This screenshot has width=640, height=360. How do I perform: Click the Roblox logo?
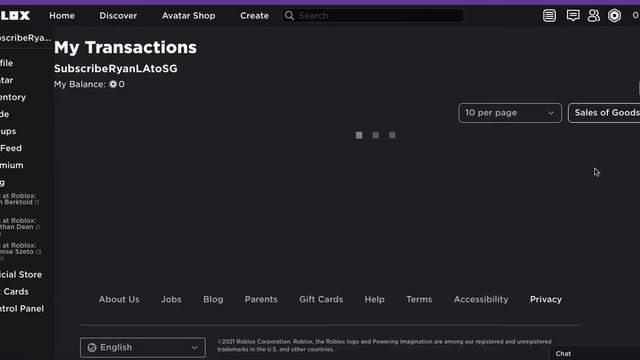[x=15, y=16]
